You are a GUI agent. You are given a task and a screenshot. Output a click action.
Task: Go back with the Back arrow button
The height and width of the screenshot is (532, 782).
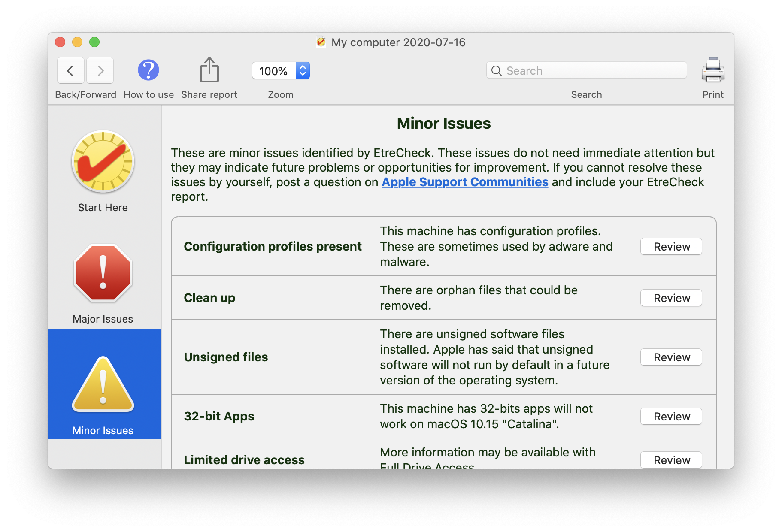click(x=70, y=70)
